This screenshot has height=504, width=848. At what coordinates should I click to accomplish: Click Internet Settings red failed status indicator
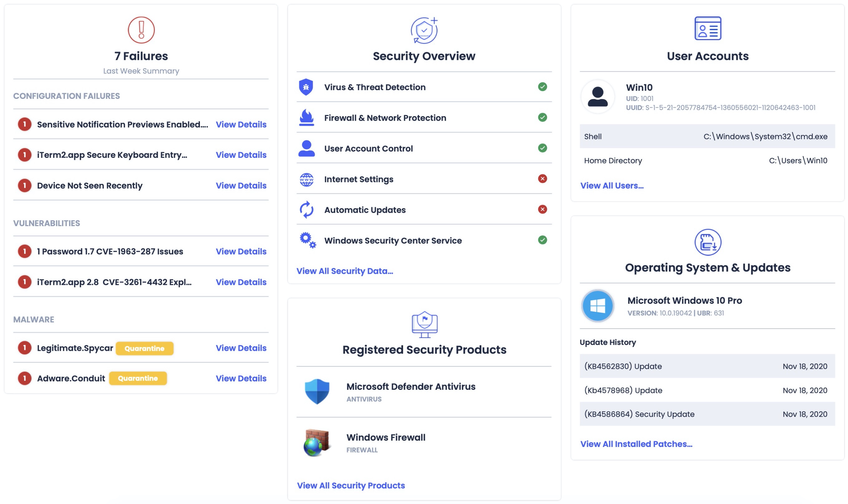point(542,179)
